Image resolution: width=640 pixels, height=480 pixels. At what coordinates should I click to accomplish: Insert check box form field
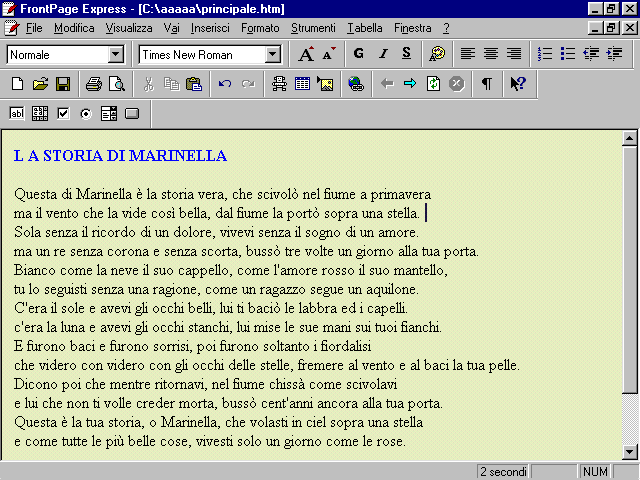63,113
